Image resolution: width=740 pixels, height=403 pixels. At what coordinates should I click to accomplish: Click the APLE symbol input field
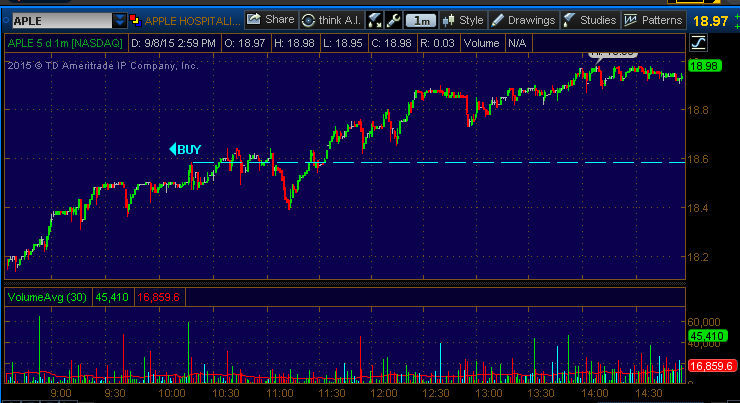[58, 19]
